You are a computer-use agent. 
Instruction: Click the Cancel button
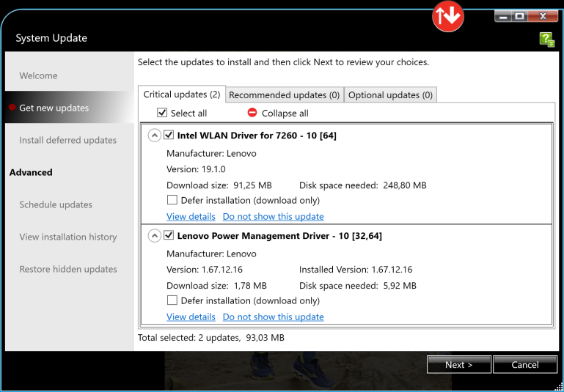point(525,365)
